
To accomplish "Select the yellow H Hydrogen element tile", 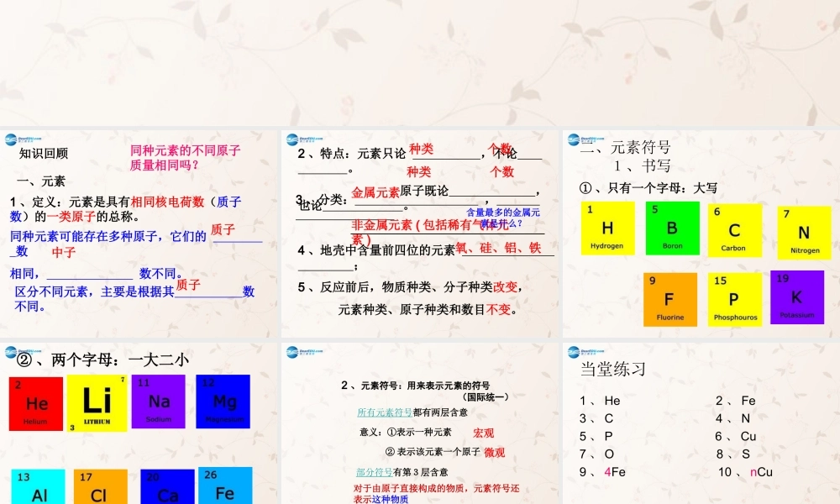I will 607,227.
